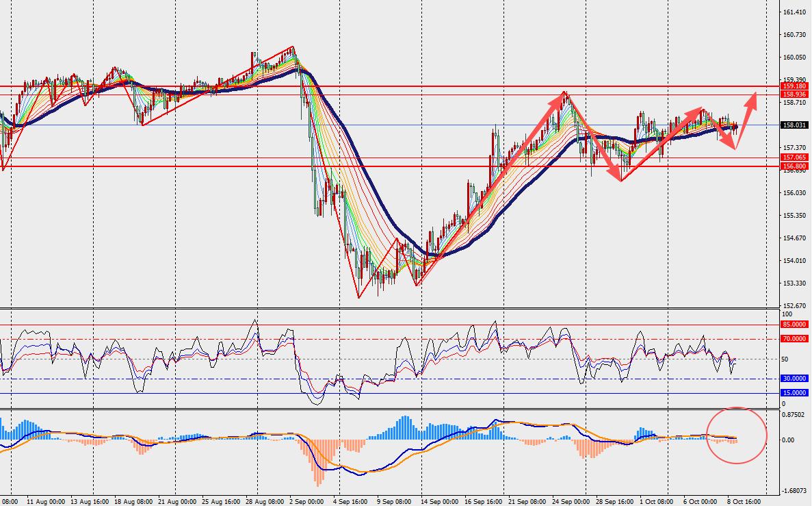Click the 156.030 price axis value
Screen dimensions: 812x506
794,193
